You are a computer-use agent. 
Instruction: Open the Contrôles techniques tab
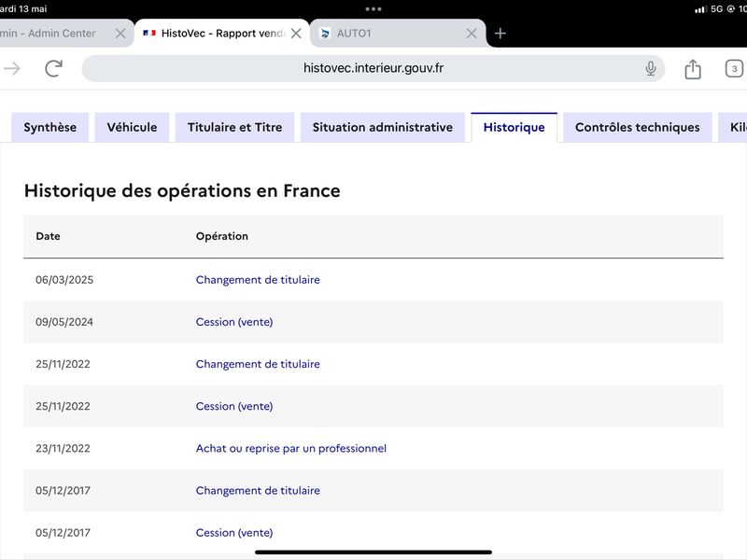(x=638, y=127)
